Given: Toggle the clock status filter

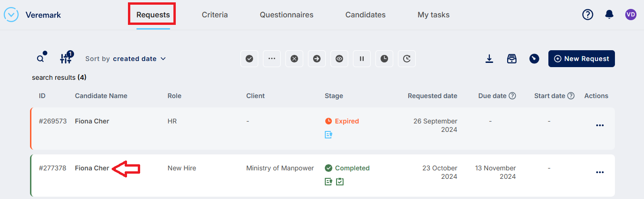Looking at the screenshot, I should 384,59.
